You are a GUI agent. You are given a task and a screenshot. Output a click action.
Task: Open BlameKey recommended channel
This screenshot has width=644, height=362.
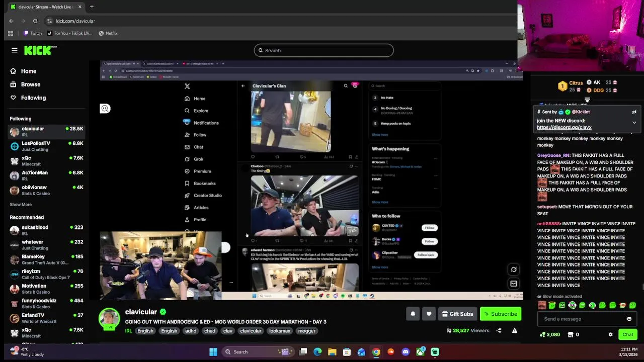pyautogui.click(x=46, y=259)
